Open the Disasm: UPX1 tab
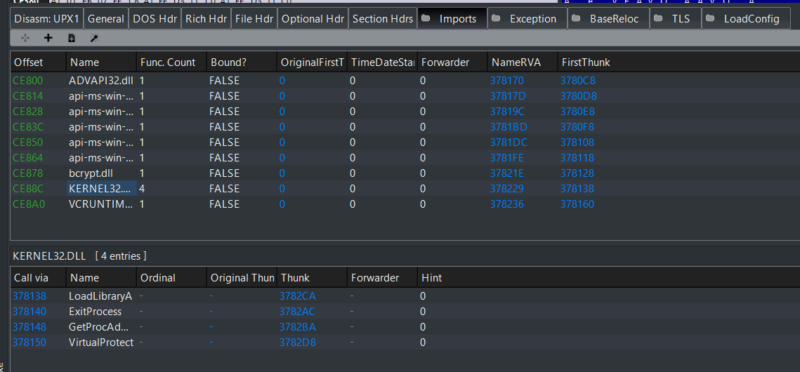 tap(46, 19)
